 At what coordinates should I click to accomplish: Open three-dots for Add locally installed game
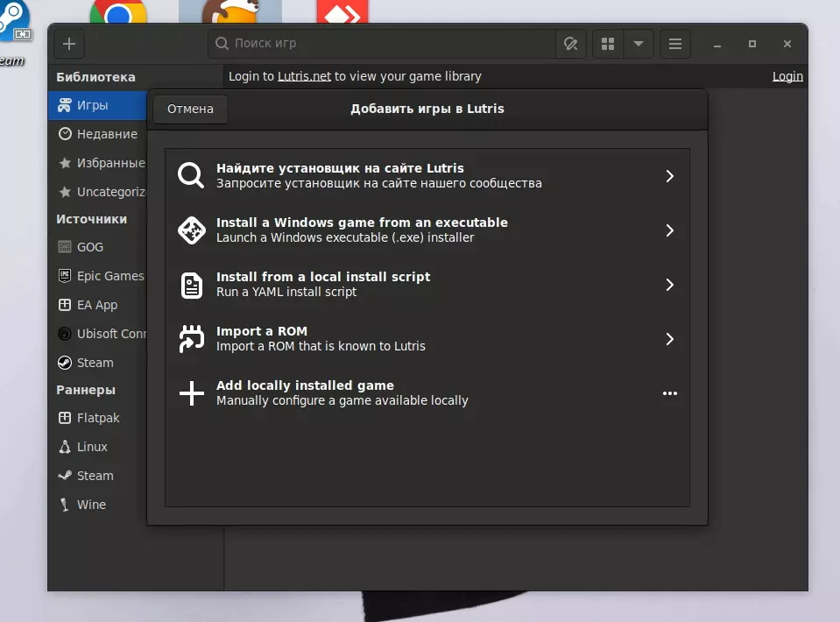pos(669,393)
